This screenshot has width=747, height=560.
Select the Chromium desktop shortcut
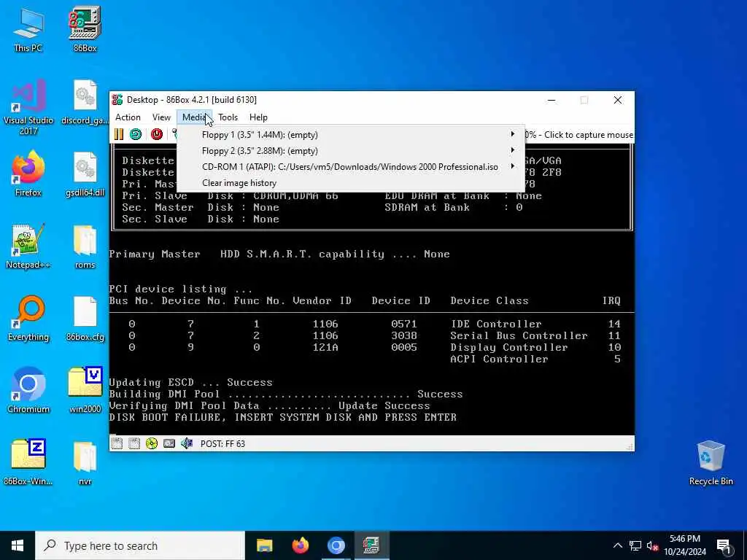pos(28,391)
